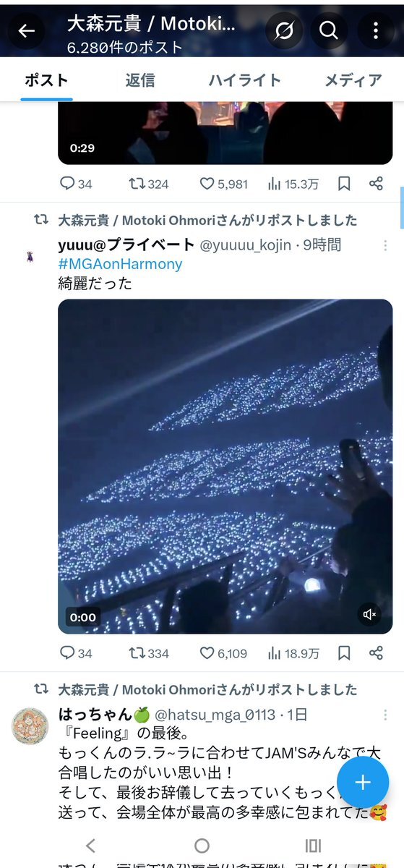Bookmark the yuuu@プライベート post
Screen dimensions: 404x868
pos(344,653)
